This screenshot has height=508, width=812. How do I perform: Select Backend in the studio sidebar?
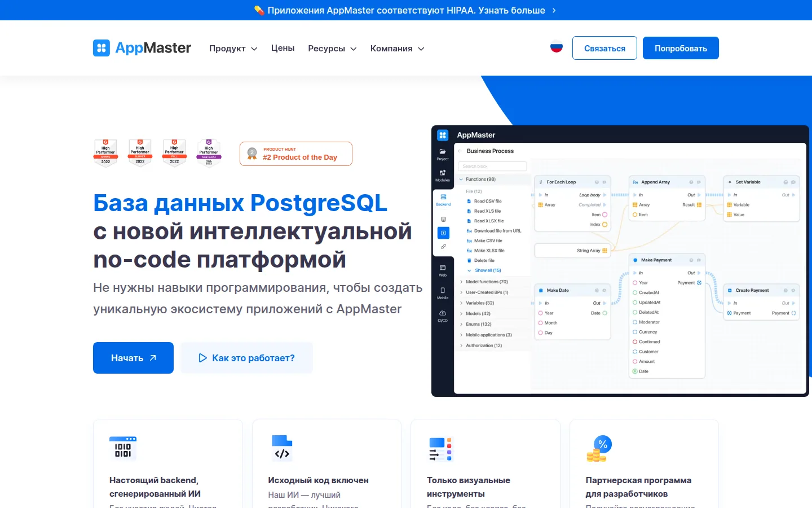tap(443, 200)
